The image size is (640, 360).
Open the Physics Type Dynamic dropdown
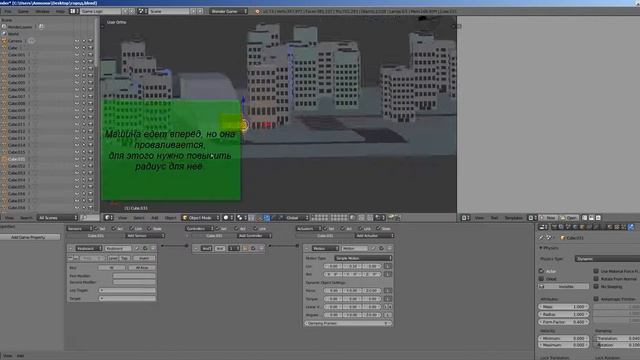[x=607, y=259]
